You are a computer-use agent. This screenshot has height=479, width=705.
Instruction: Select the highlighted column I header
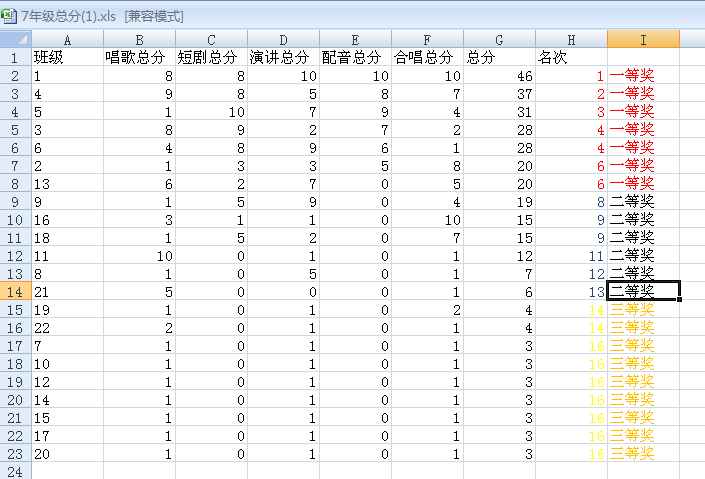pos(643,39)
